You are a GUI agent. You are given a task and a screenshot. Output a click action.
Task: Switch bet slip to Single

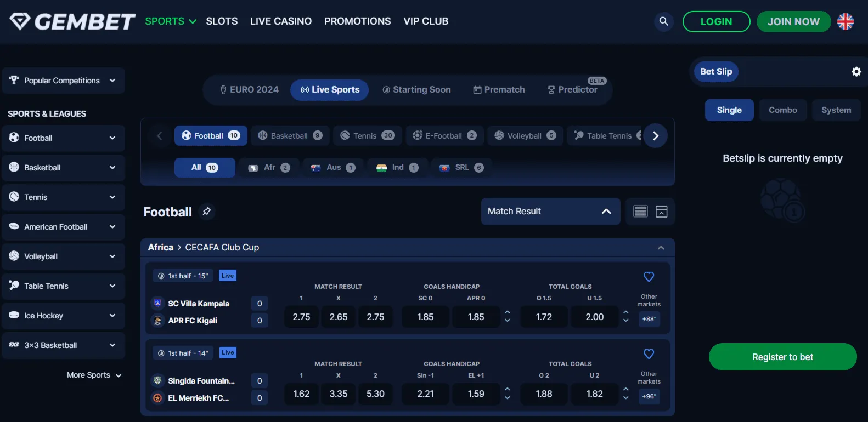click(729, 110)
